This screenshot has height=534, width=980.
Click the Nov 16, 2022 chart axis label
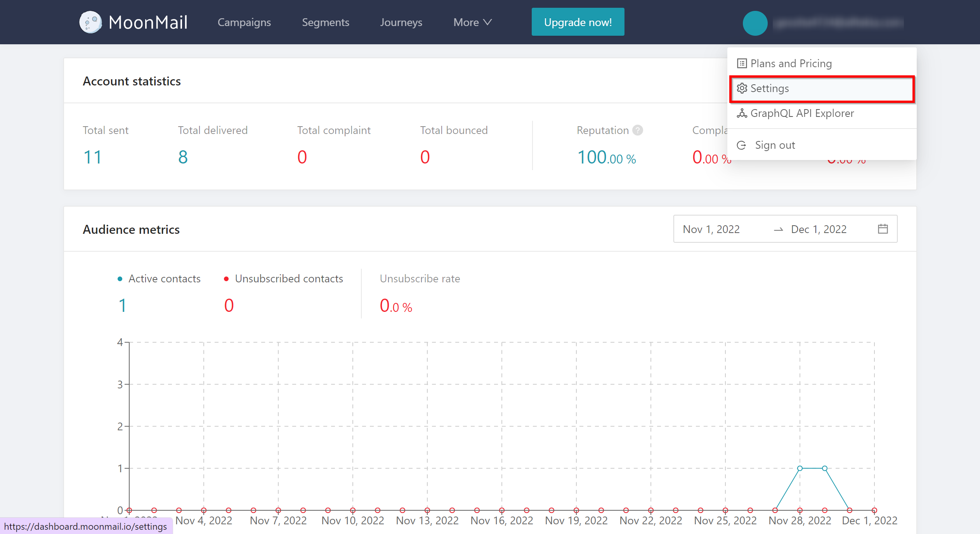point(502,520)
